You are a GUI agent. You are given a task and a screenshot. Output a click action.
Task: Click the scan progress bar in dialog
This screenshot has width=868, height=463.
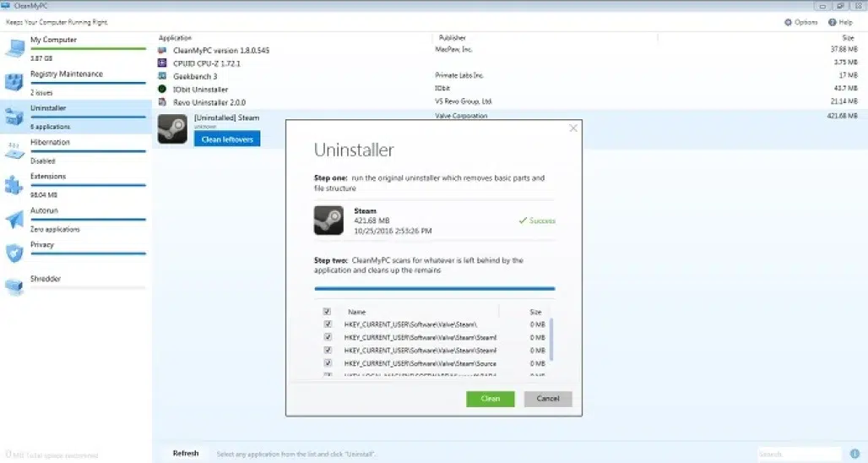click(x=435, y=289)
